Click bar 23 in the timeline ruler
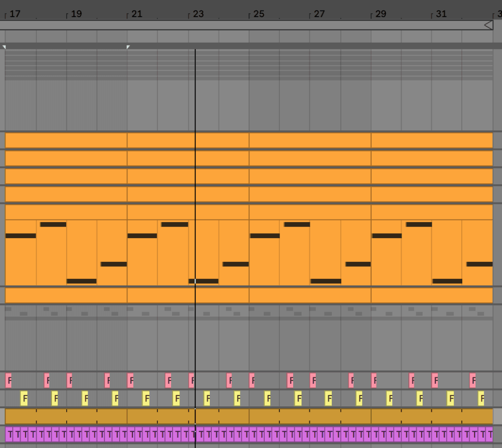 click(x=198, y=14)
